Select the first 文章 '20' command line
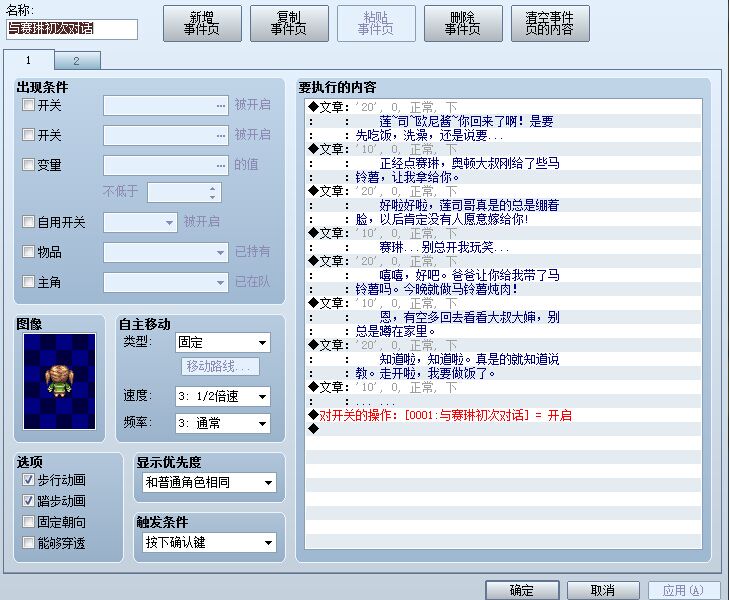This screenshot has height=600, width=729. (x=504, y=107)
